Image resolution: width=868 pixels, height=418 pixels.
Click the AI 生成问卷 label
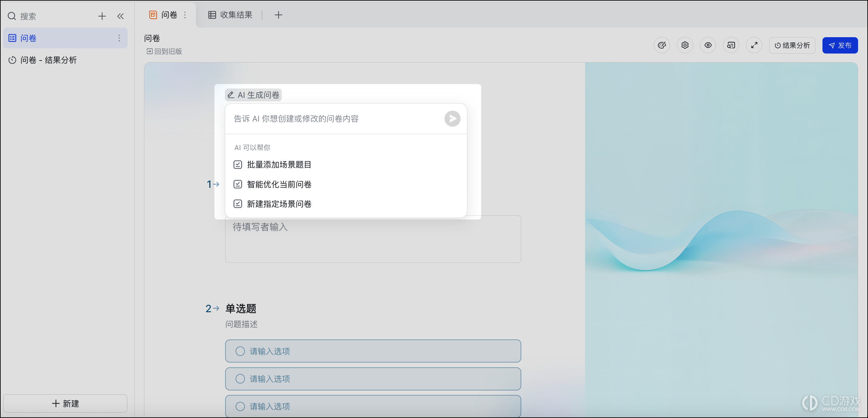(253, 95)
